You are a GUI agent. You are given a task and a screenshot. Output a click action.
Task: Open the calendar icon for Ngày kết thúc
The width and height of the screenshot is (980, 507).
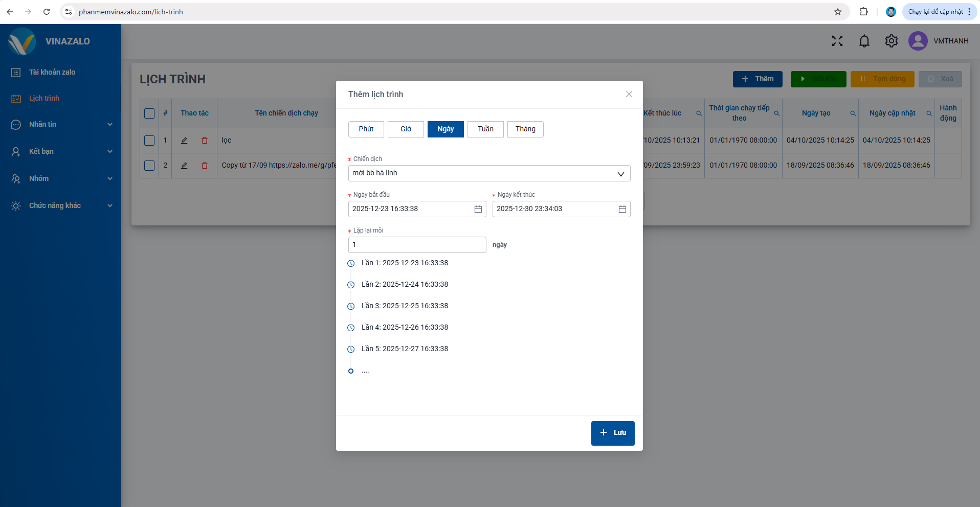tap(622, 209)
